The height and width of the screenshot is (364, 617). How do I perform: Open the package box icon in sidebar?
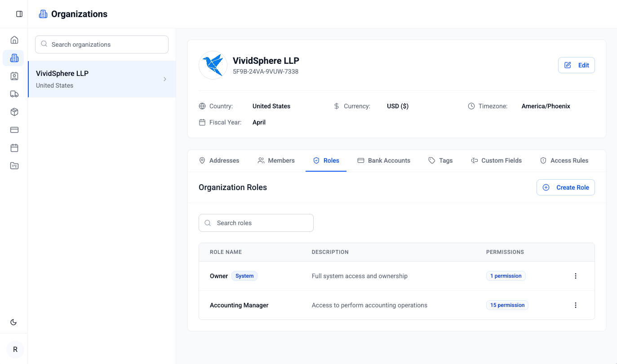[x=14, y=112]
